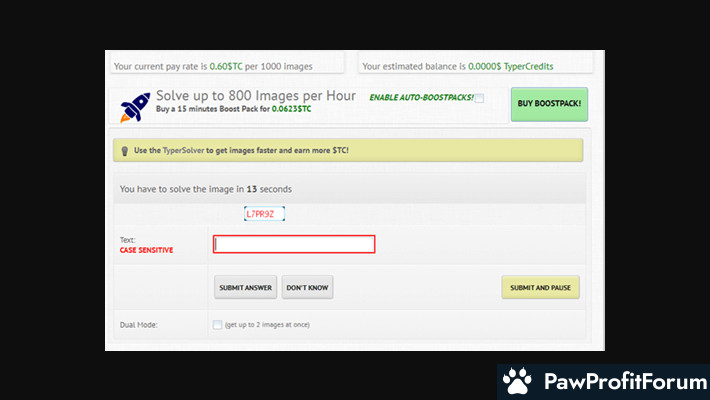
Task: Click the 13 seconds countdown text
Action: [269, 189]
